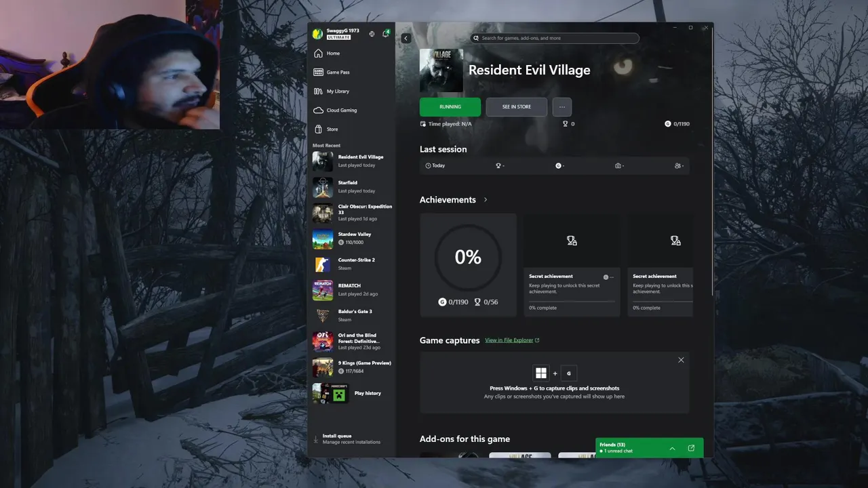868x488 pixels.
Task: Select Resident Evil Village in Most Recent
Action: point(351,161)
